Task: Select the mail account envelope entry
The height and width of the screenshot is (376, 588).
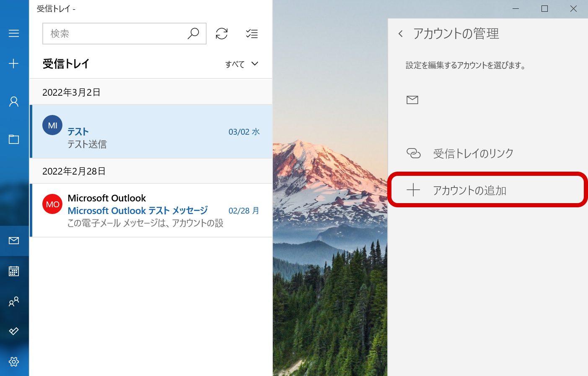Action: (486, 100)
